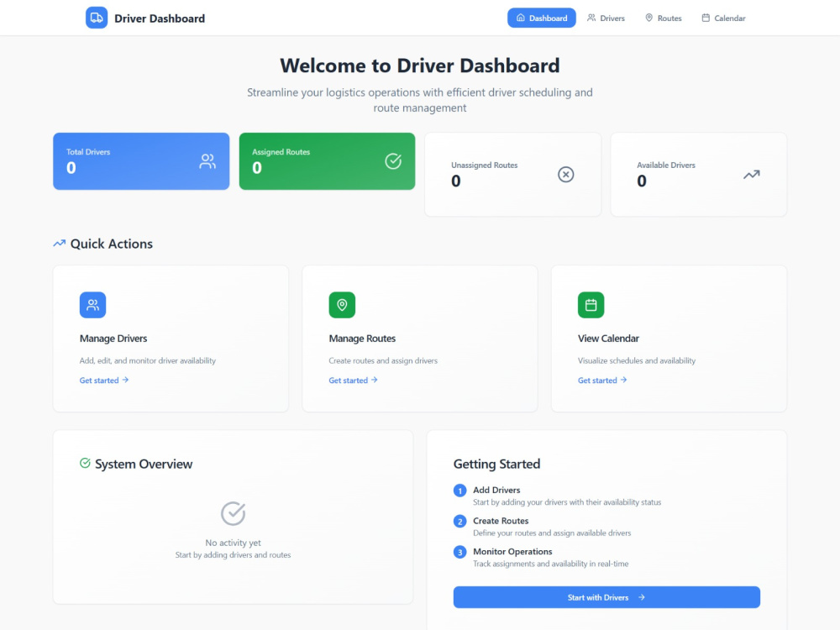Click the green check icon beside System Overview

click(x=85, y=463)
